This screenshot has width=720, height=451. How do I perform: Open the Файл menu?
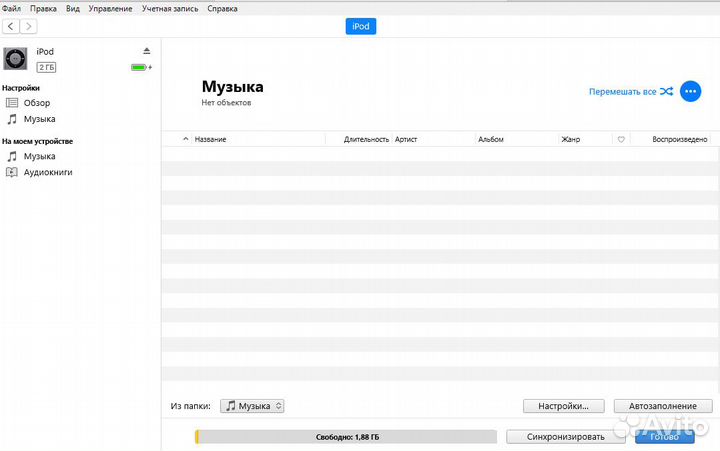(11, 8)
